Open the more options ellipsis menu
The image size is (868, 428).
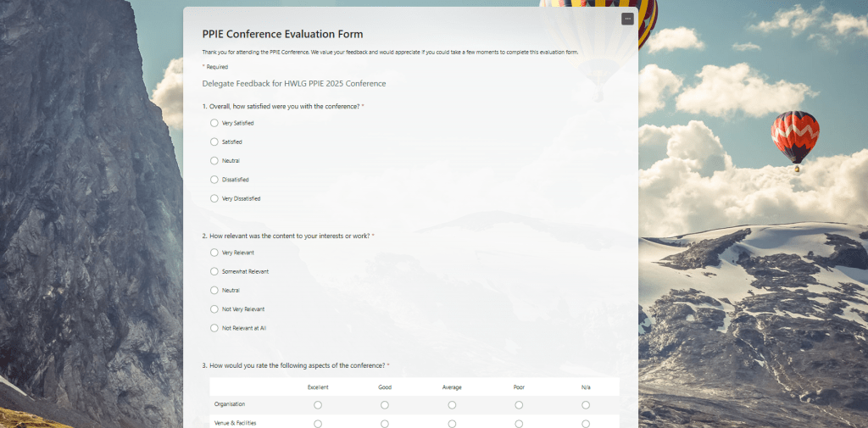[627, 19]
